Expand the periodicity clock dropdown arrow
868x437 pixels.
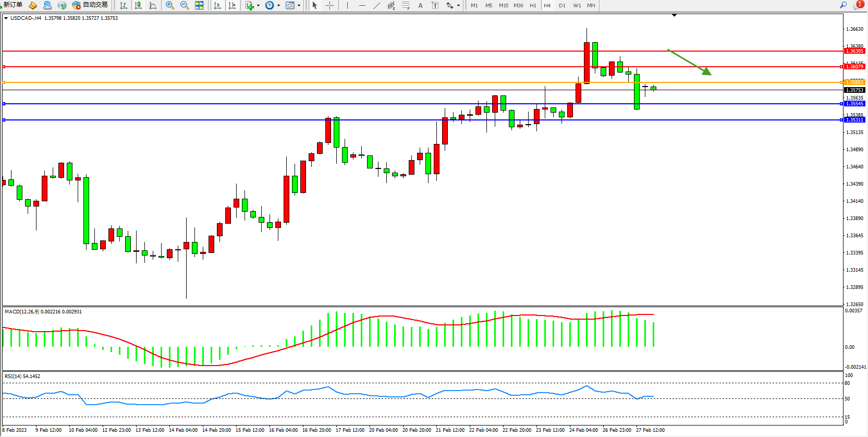click(x=278, y=6)
